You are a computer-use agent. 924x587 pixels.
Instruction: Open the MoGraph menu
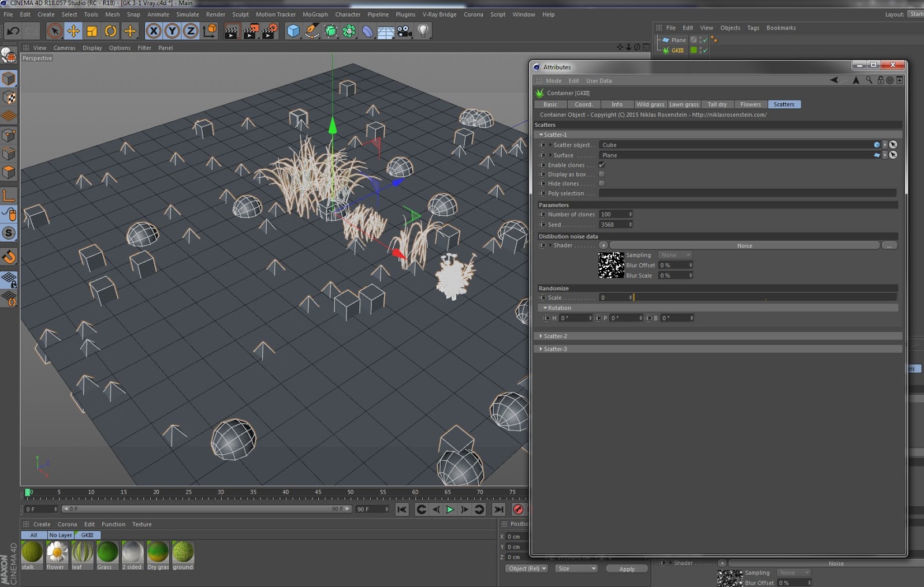tap(315, 14)
